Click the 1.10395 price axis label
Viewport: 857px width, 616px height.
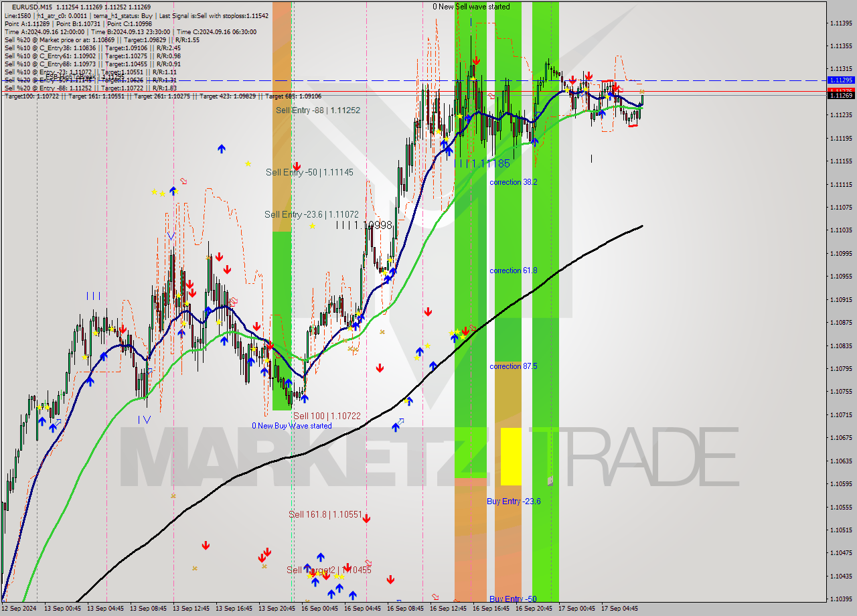[841, 599]
